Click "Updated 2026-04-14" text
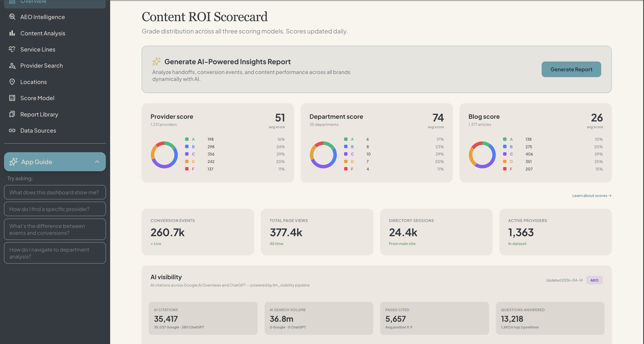This screenshot has width=644, height=344. tap(564, 280)
